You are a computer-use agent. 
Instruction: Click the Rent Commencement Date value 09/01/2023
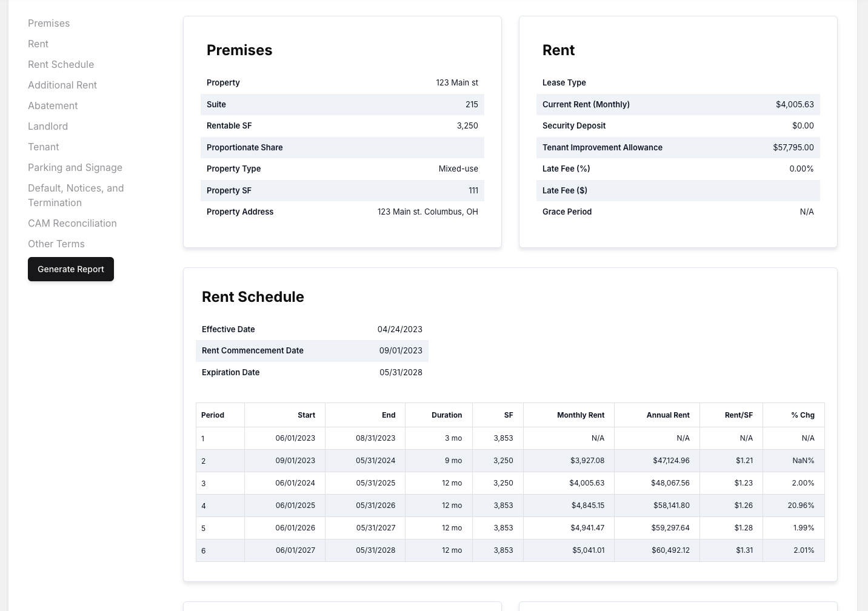coord(401,350)
